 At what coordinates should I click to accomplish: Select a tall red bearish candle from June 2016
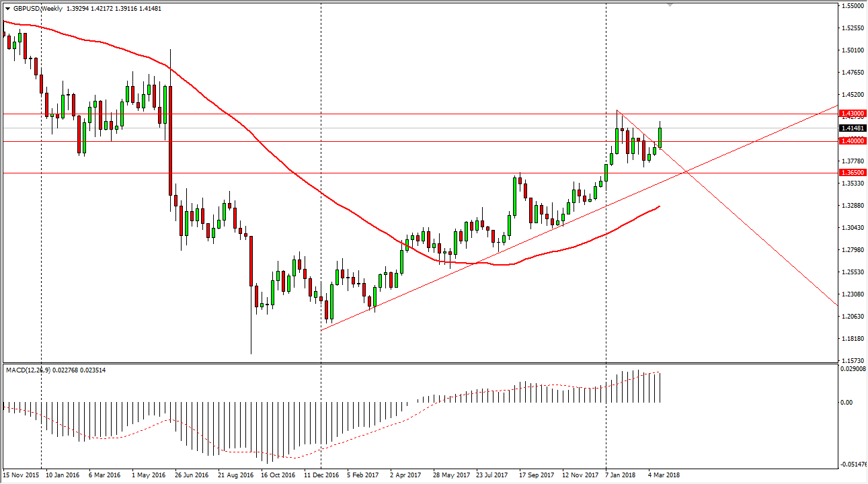coord(170,134)
